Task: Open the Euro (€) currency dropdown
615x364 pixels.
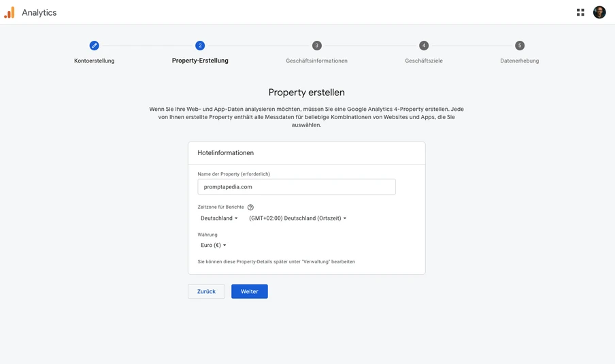Action: tap(214, 245)
